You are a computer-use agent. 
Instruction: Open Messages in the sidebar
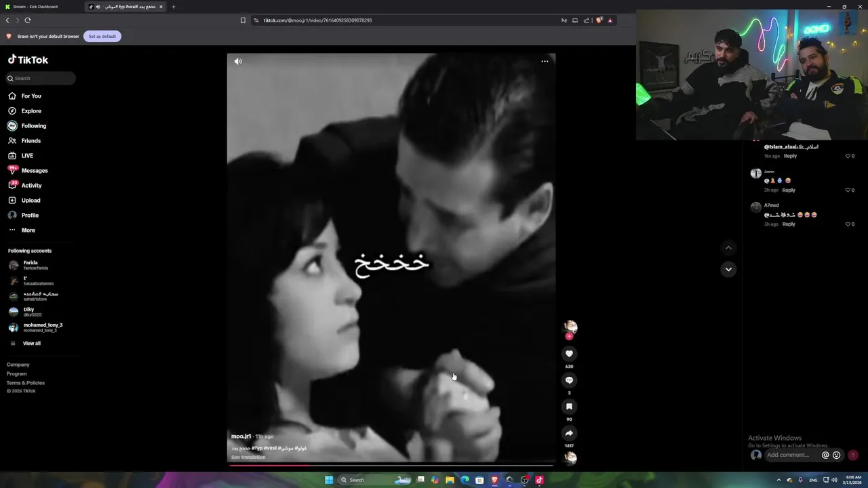click(x=28, y=170)
